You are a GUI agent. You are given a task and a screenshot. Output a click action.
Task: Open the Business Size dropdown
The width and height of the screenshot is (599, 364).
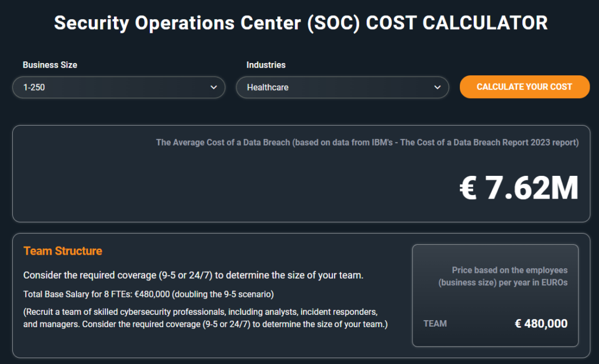point(118,88)
